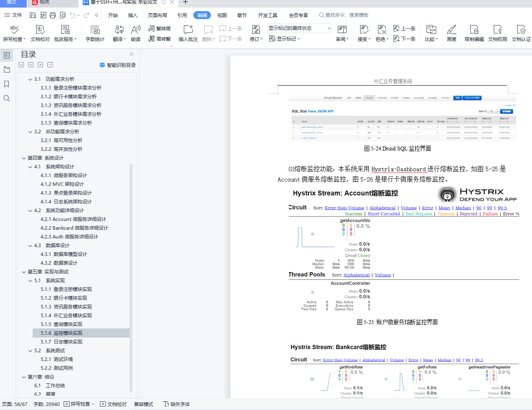Click the magnifier search icon in left sidebar
Screen dimensions: 532x410
[x=7, y=98]
